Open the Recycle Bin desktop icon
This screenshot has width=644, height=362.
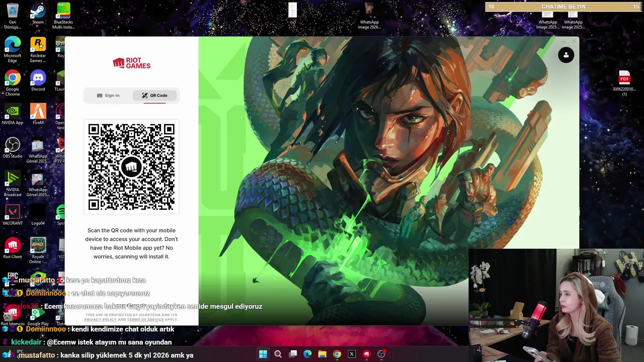pyautogui.click(x=13, y=16)
